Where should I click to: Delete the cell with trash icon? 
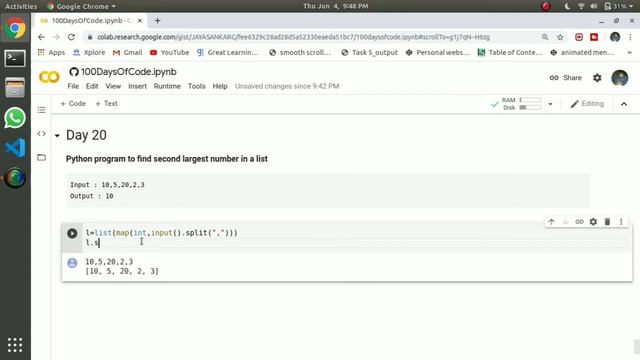point(607,222)
